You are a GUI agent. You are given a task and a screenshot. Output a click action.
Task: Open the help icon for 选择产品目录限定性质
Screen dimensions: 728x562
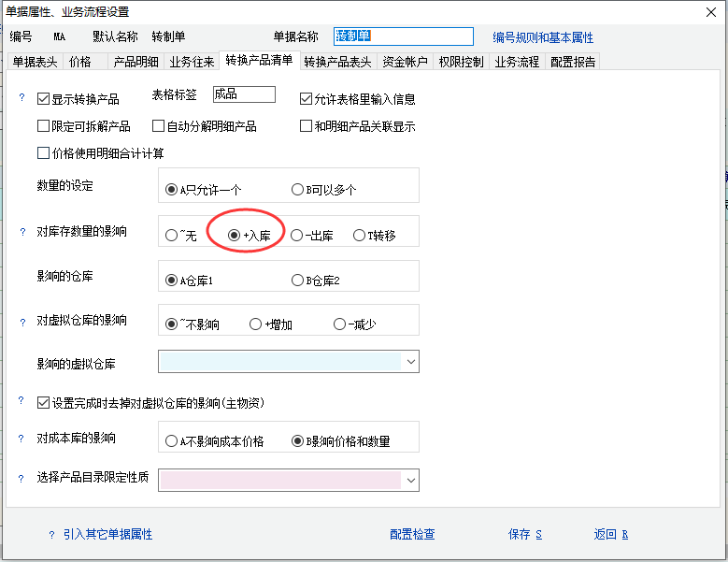point(22,478)
